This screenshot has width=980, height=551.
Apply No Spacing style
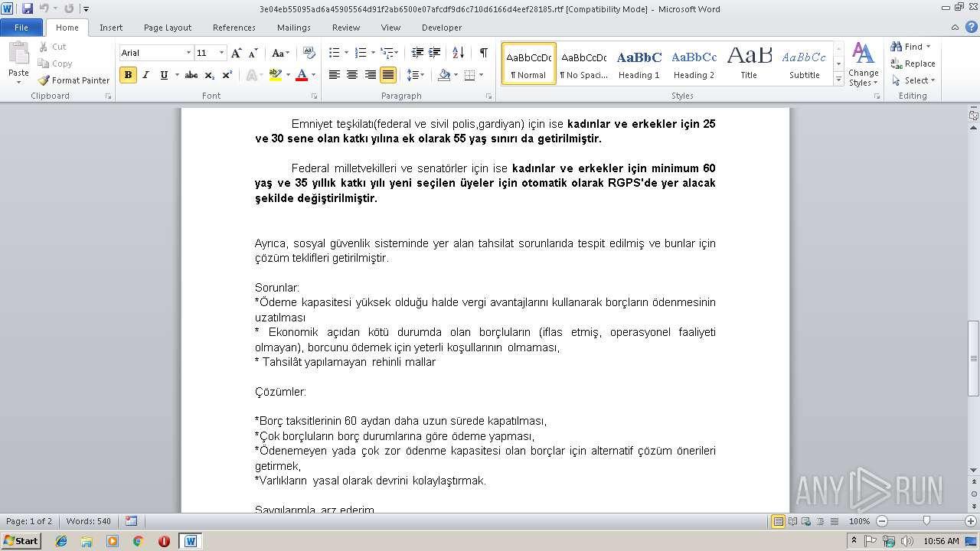(x=583, y=64)
